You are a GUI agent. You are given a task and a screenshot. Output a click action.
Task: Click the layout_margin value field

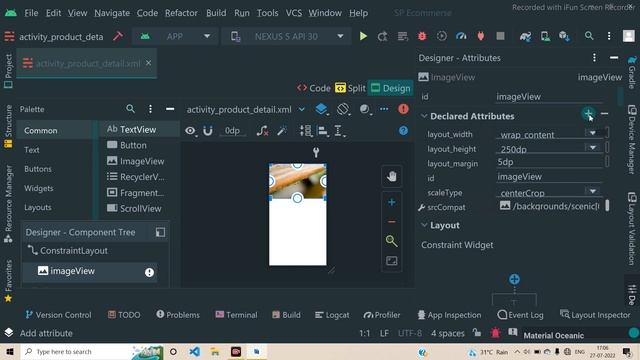(x=549, y=162)
